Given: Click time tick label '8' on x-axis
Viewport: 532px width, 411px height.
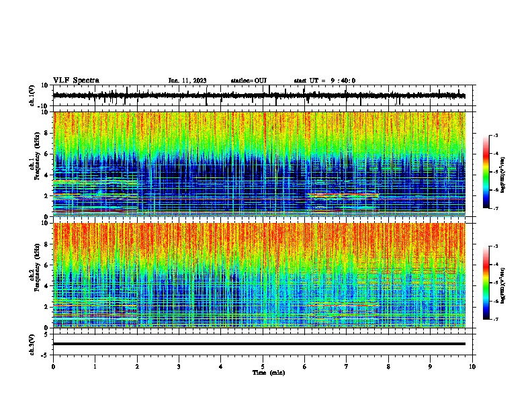Looking at the screenshot, I should (388, 367).
